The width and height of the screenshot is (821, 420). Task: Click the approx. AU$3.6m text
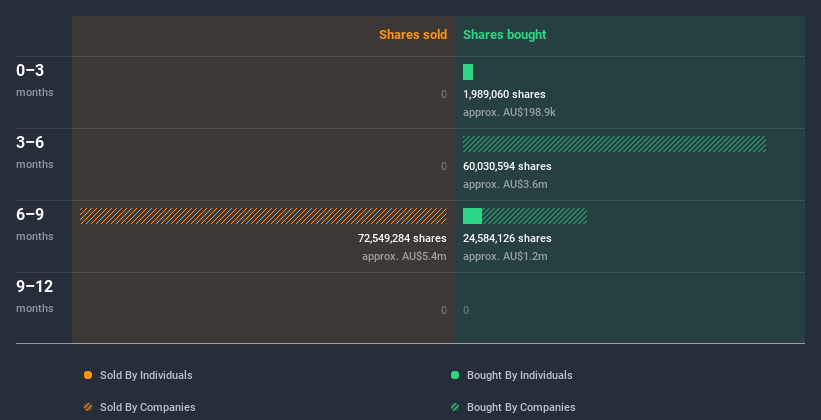[505, 184]
